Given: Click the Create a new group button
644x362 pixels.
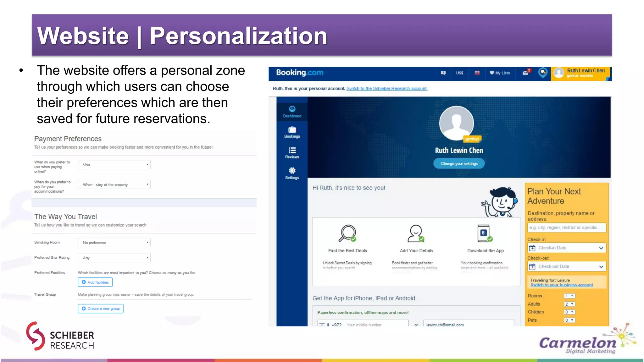Looking at the screenshot, I should point(101,309).
